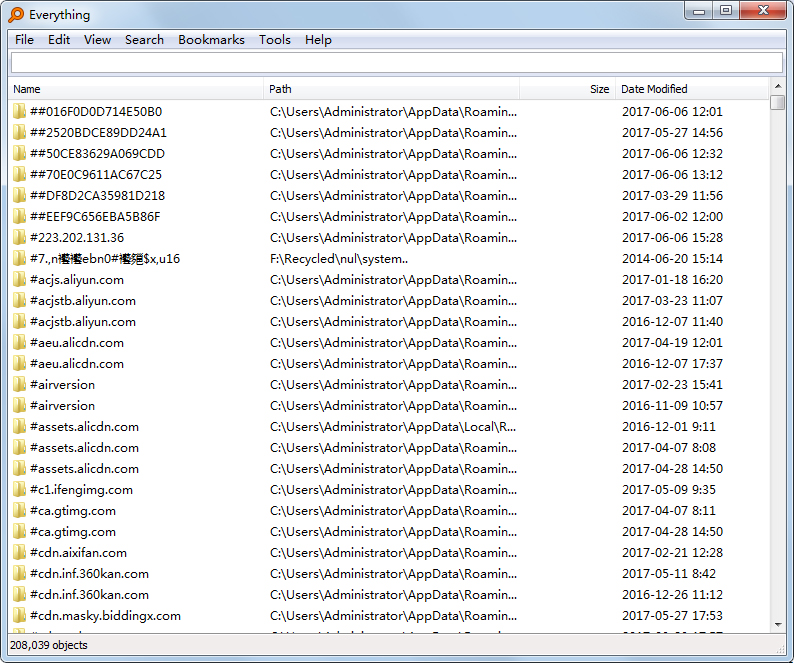Image resolution: width=794 pixels, height=663 pixels.
Task: Click folder icon for #acjstb.aliyun.com dated 2017-03-23
Action: [19, 301]
